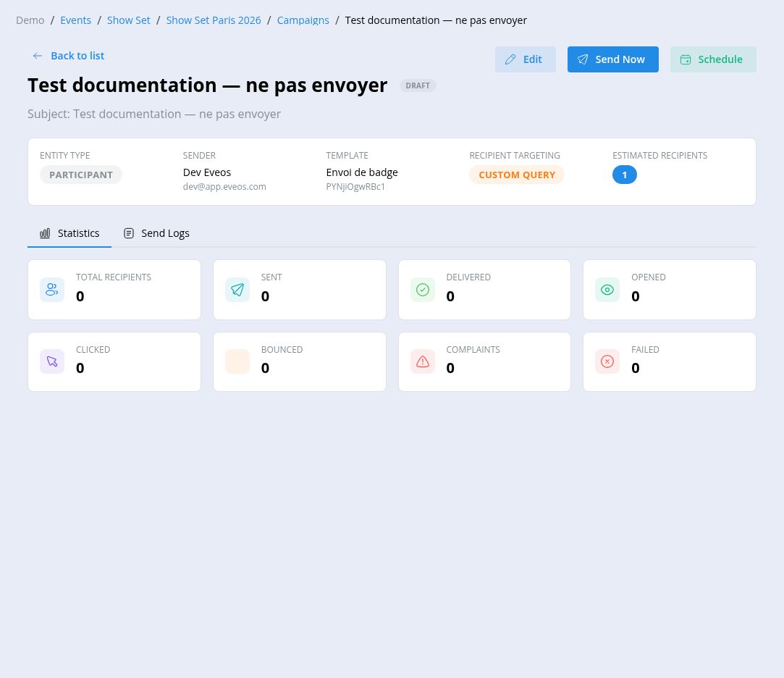
Task: Navigate to Show Set Paris 2026 breadcrumb
Action: tap(214, 20)
